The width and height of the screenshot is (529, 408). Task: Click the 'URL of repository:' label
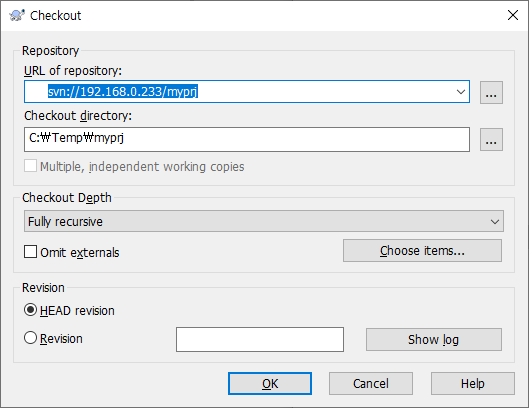(73, 71)
